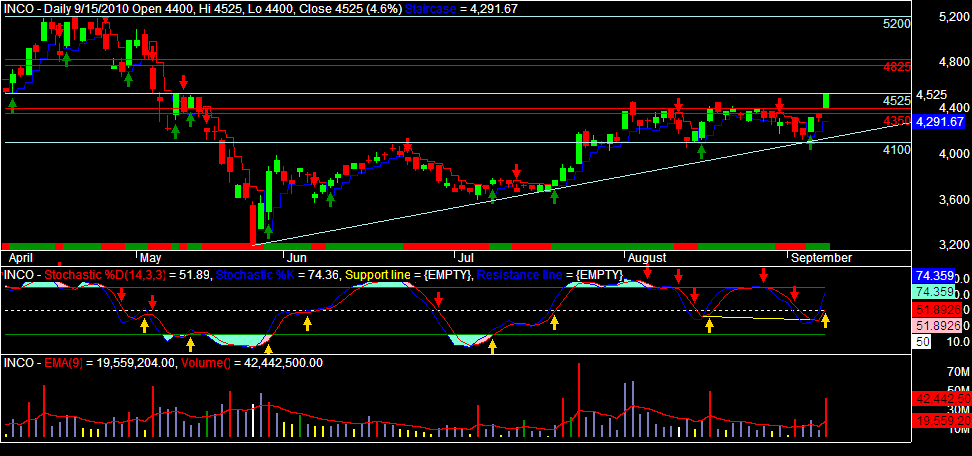
Task: Select the Jul label on time axis
Action: (465, 258)
